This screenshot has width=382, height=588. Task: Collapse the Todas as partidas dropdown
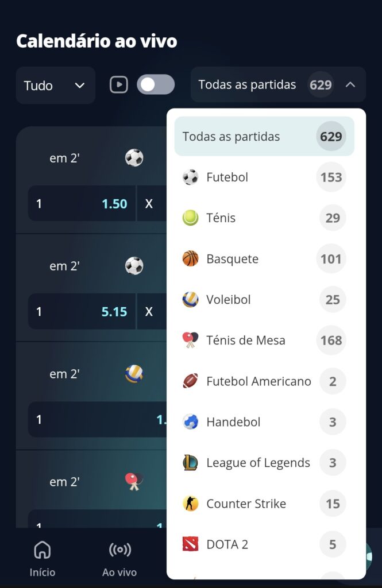coord(350,85)
